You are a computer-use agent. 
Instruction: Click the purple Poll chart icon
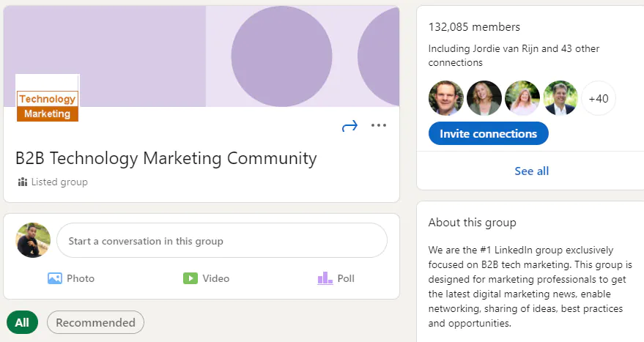(x=325, y=278)
